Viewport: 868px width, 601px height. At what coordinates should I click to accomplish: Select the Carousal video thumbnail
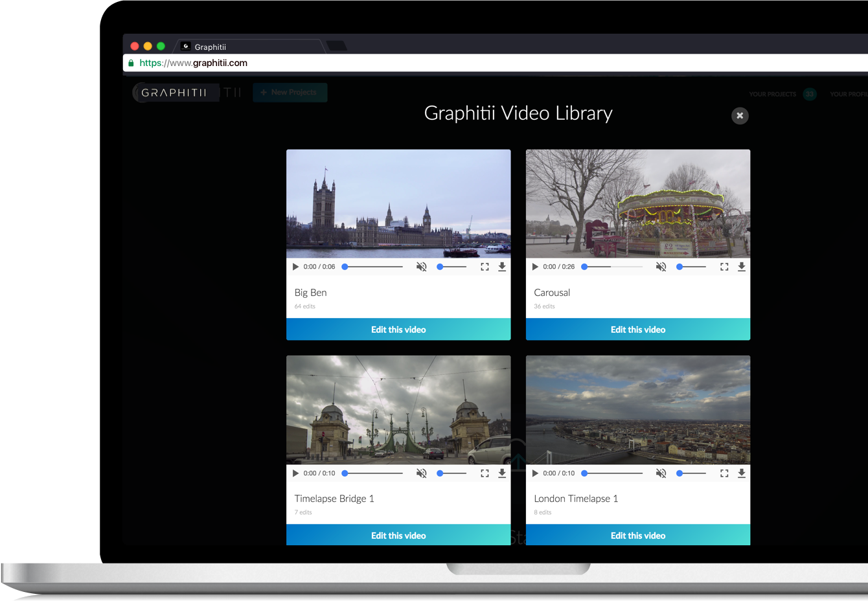click(638, 204)
